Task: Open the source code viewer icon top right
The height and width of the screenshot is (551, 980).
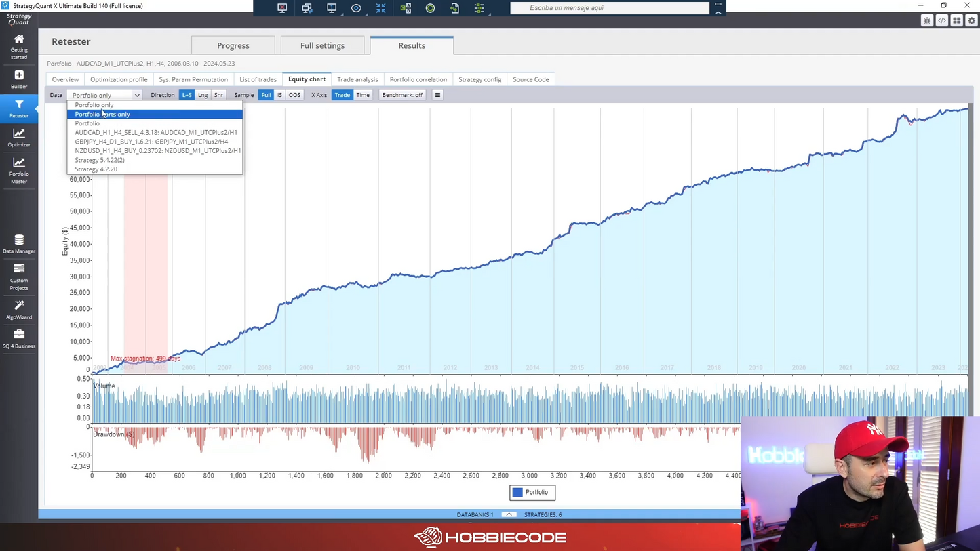Action: [941, 20]
